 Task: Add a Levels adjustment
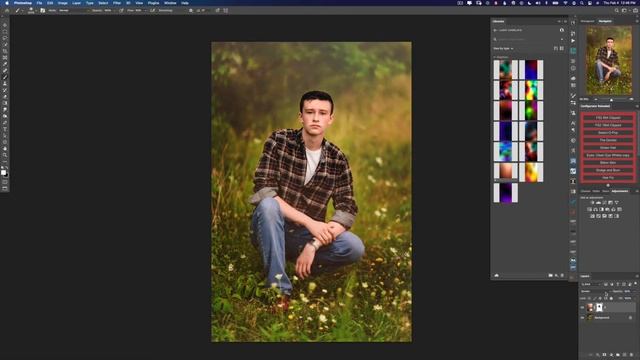coord(598,202)
